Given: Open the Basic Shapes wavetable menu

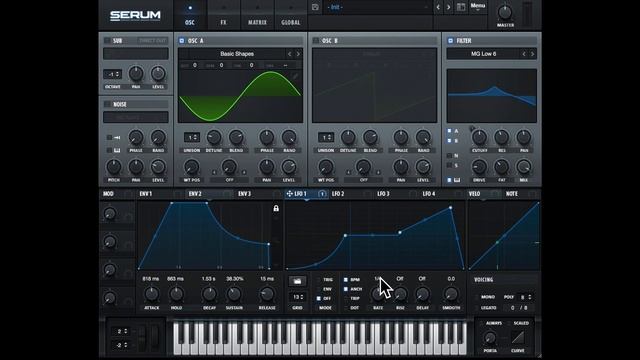Looking at the screenshot, I should [x=237, y=54].
